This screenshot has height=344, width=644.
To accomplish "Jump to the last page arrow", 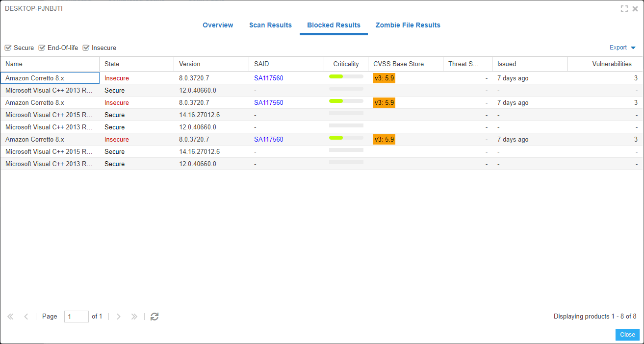I will (134, 317).
